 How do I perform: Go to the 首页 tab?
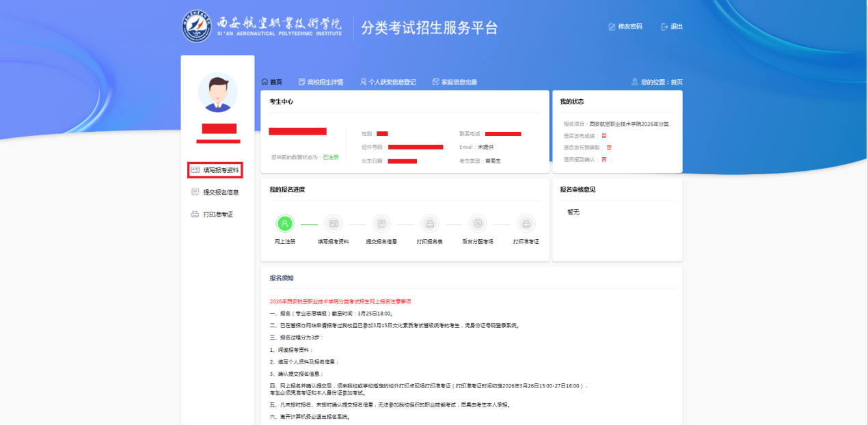pyautogui.click(x=271, y=82)
